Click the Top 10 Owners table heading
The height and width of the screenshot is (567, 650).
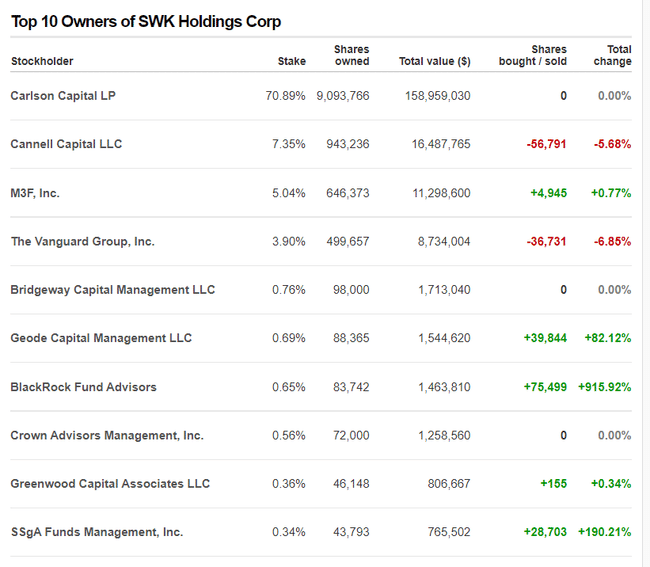point(146,21)
